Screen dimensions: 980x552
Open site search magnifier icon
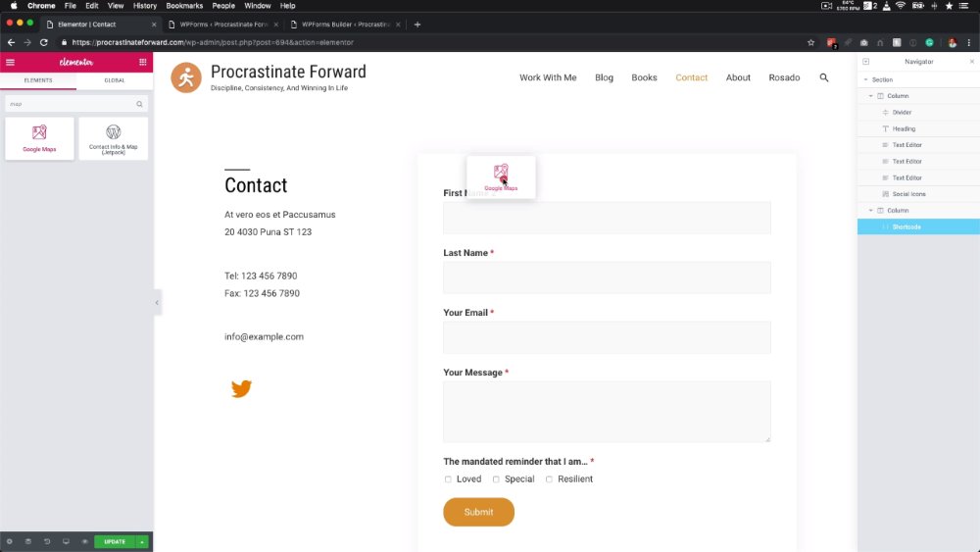[824, 77]
